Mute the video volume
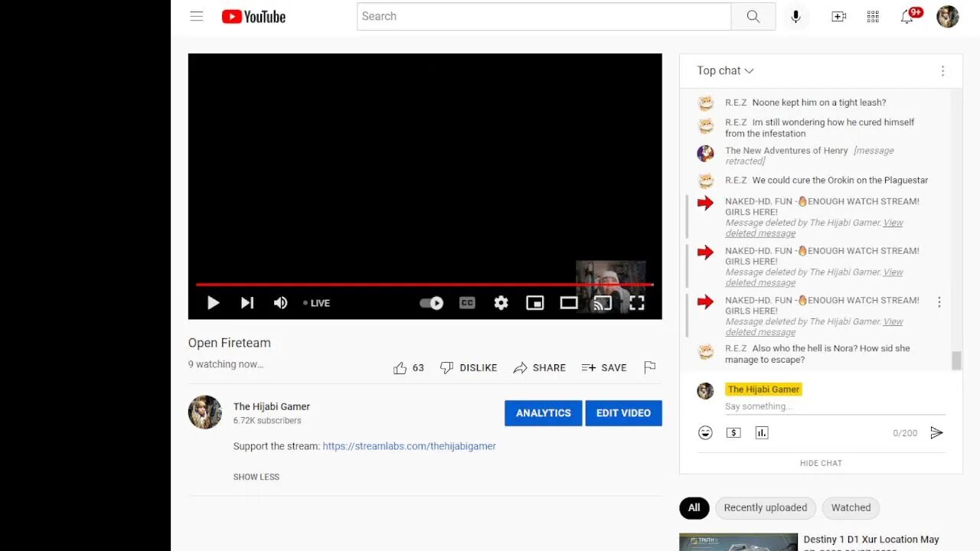This screenshot has height=551, width=980. coord(280,303)
